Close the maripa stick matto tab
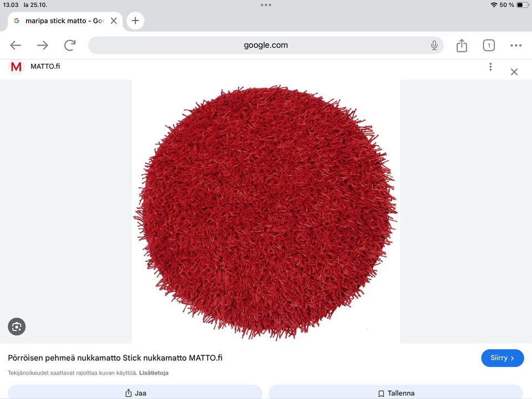This screenshot has height=399, width=532. pos(114,21)
